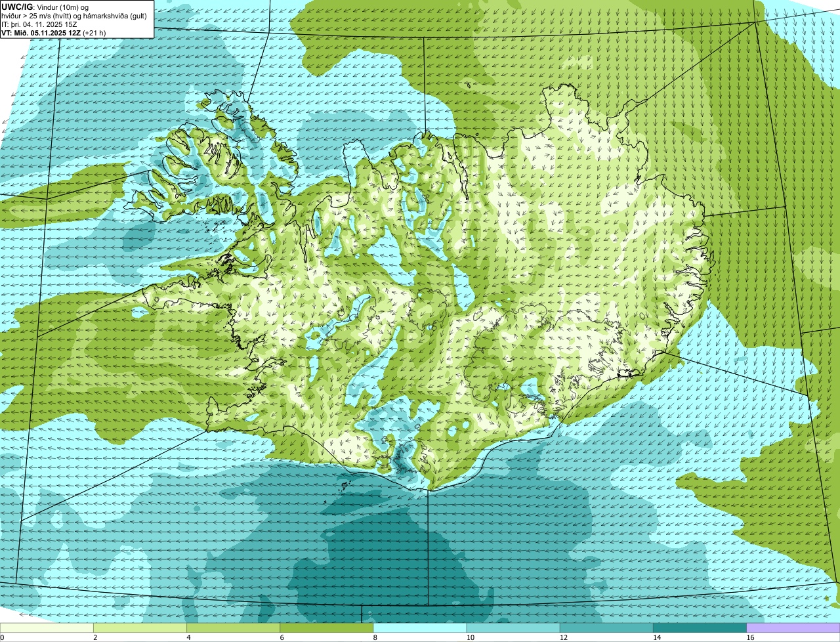Select the pale cyan 8–10 m/s legend swatch
The image size is (840, 642).
point(420,628)
